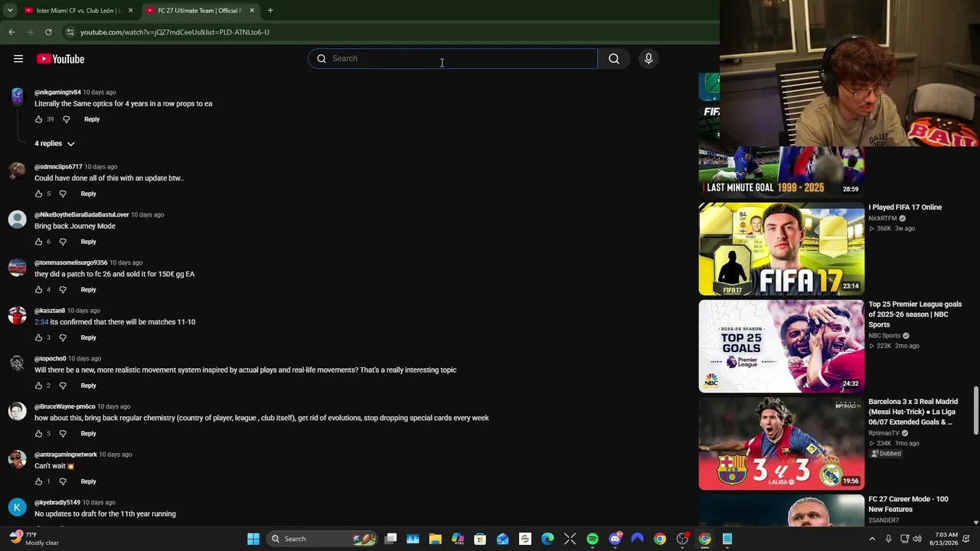Reply to the comment by @nikgamingtv84

click(x=92, y=119)
